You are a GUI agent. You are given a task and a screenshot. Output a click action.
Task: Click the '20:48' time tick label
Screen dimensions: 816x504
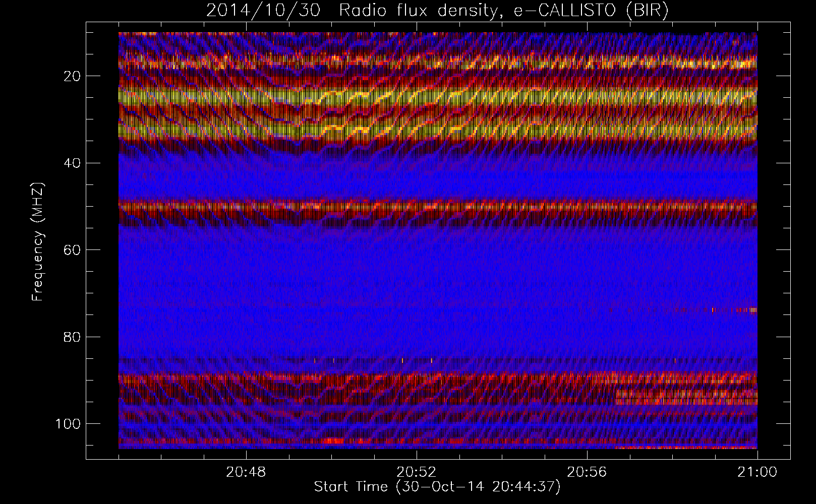(x=246, y=472)
